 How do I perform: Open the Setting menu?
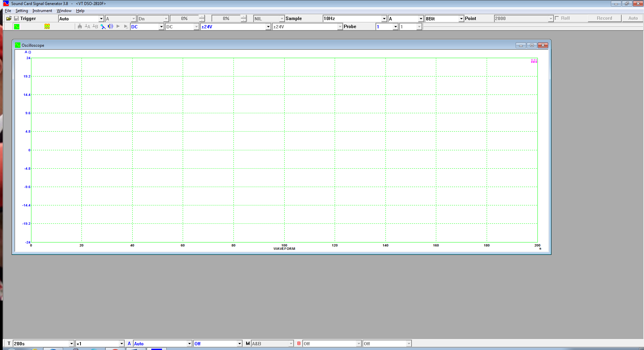point(22,11)
